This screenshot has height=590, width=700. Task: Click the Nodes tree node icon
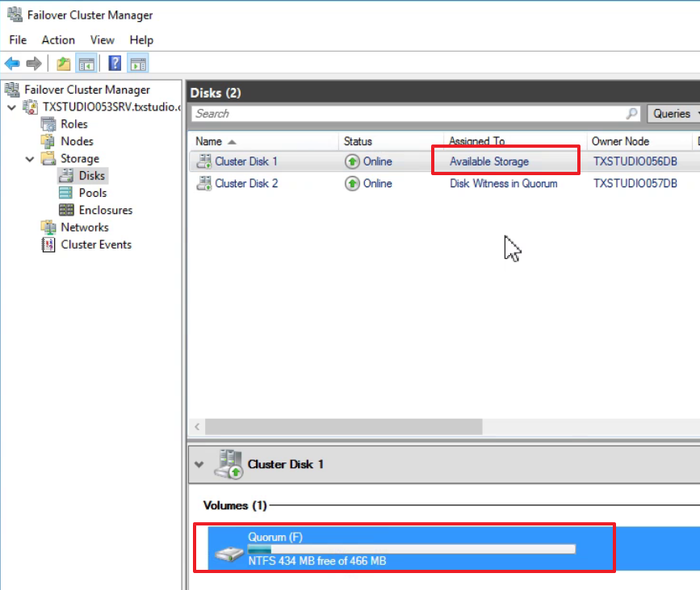click(x=48, y=141)
